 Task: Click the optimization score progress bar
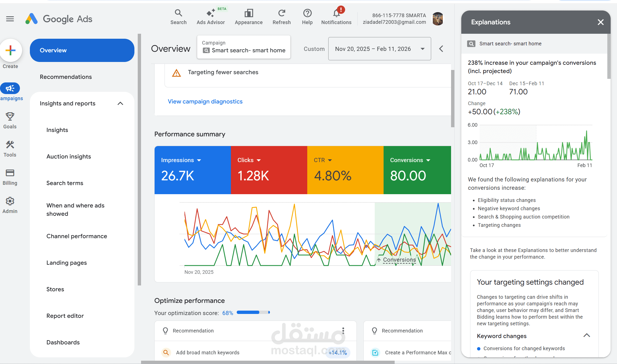click(253, 313)
